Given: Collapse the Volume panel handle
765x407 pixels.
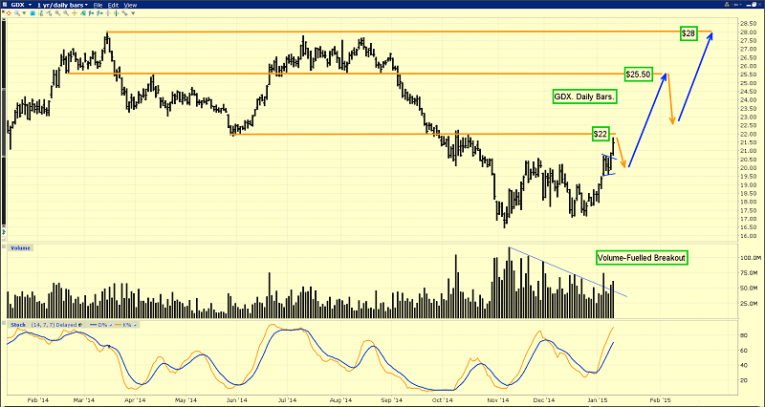Looking at the screenshot, I should pyautogui.click(x=3, y=248).
